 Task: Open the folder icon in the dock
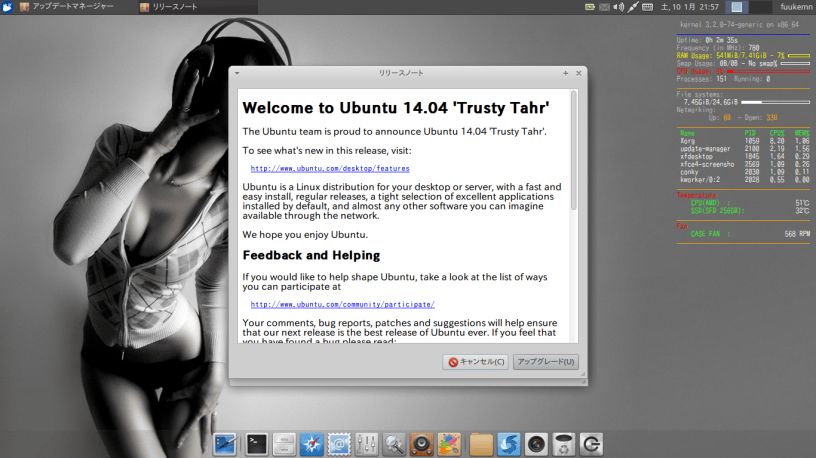(481, 444)
